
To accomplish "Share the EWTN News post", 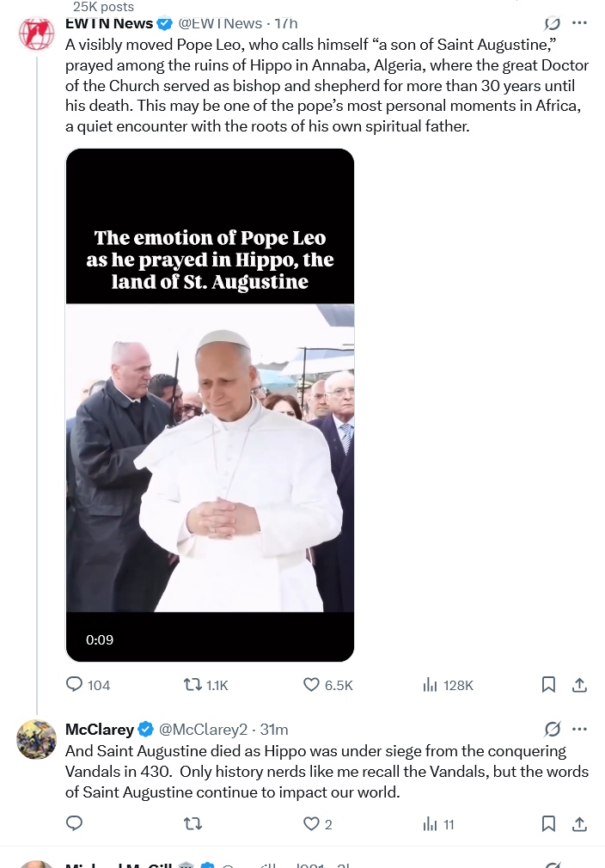I will (579, 685).
